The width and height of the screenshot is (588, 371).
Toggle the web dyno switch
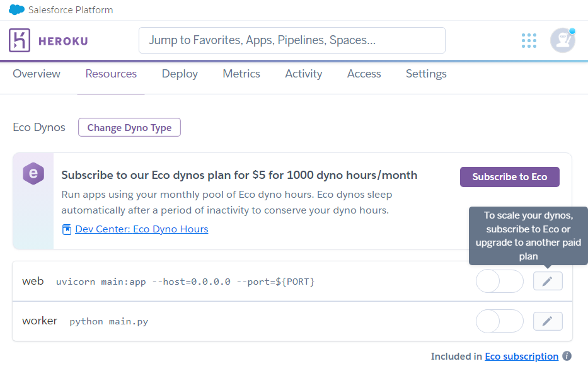click(500, 281)
